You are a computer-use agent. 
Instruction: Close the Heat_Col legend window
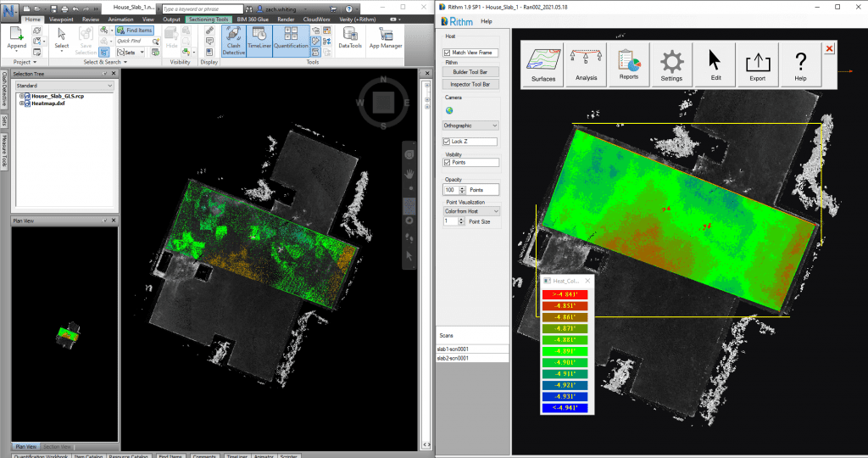[x=587, y=281]
